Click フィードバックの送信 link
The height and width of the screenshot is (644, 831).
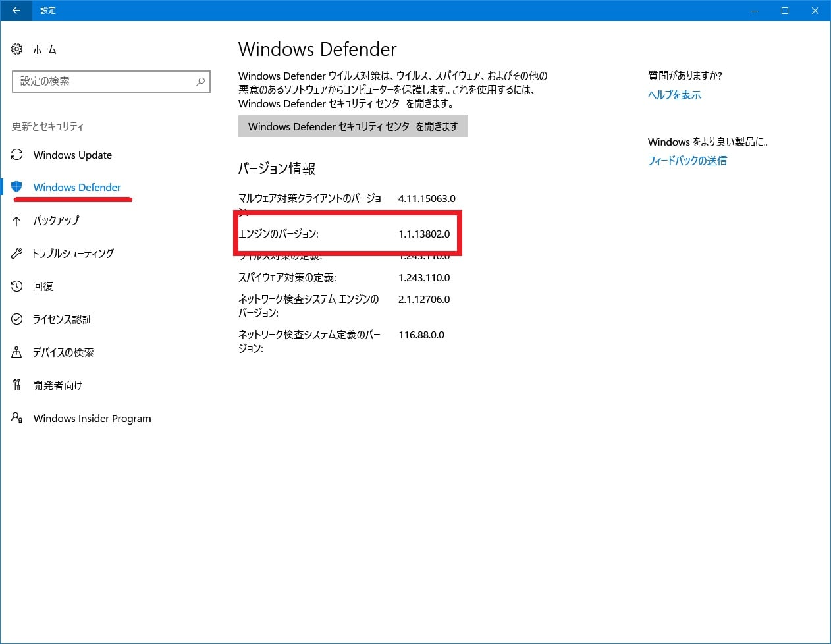pyautogui.click(x=687, y=161)
